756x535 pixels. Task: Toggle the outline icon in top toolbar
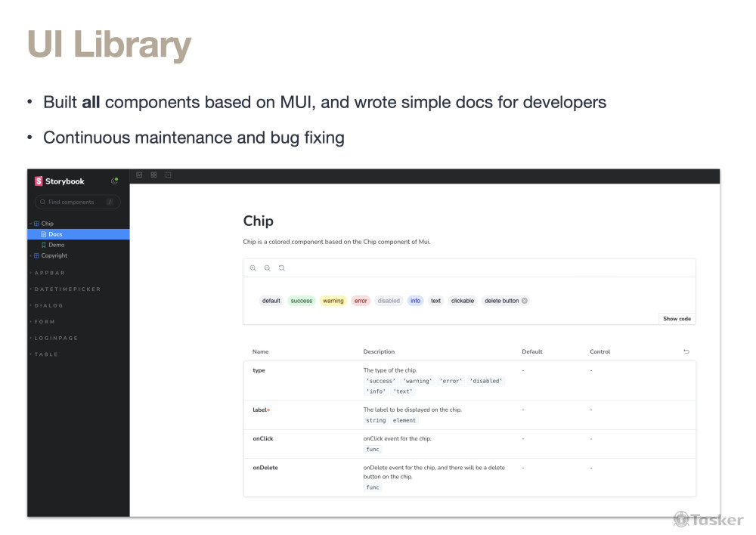click(x=168, y=175)
